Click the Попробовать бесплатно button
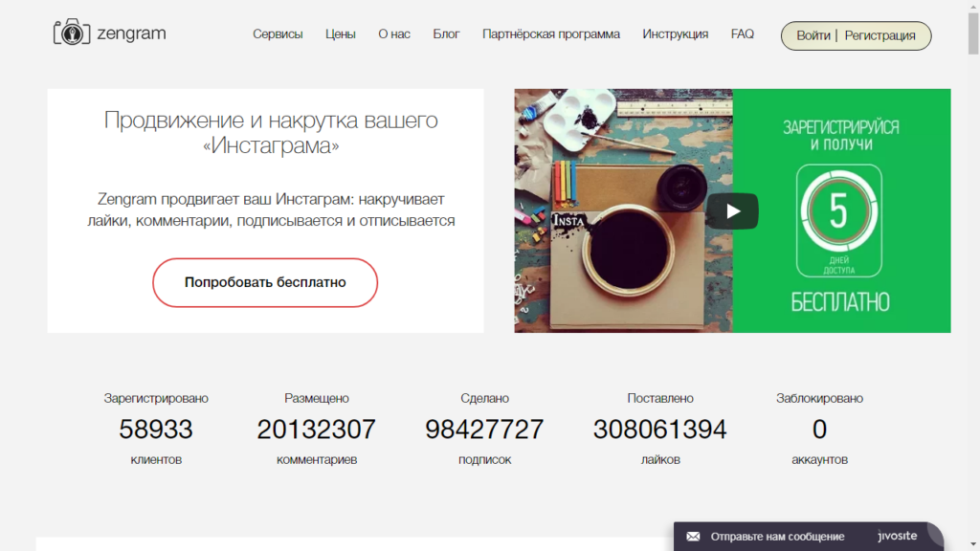Image resolution: width=980 pixels, height=551 pixels. (265, 282)
